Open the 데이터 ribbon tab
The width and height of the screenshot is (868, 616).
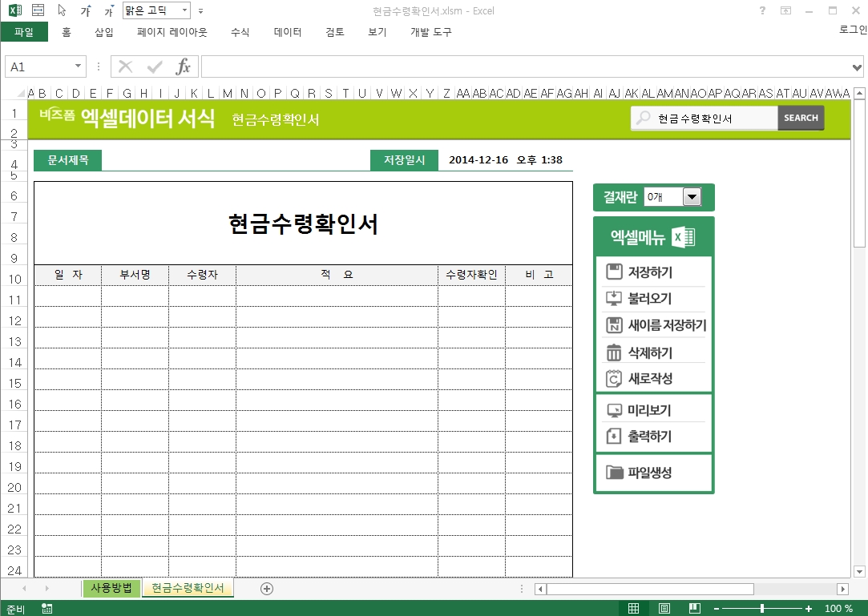[x=287, y=32]
